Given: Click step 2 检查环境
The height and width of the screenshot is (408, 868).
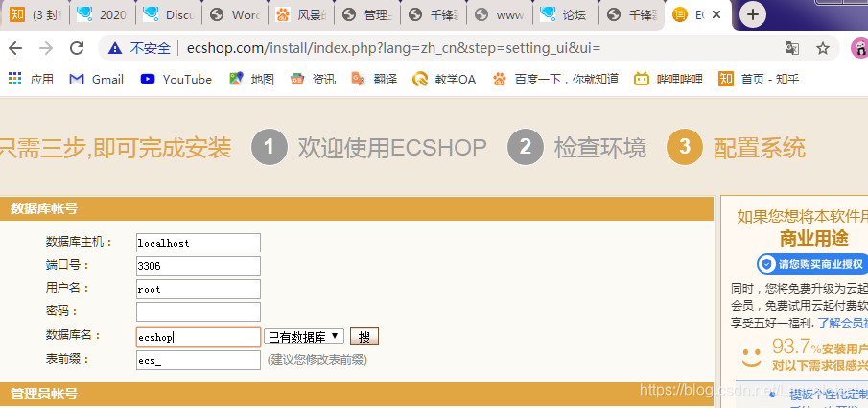Looking at the screenshot, I should 576,148.
